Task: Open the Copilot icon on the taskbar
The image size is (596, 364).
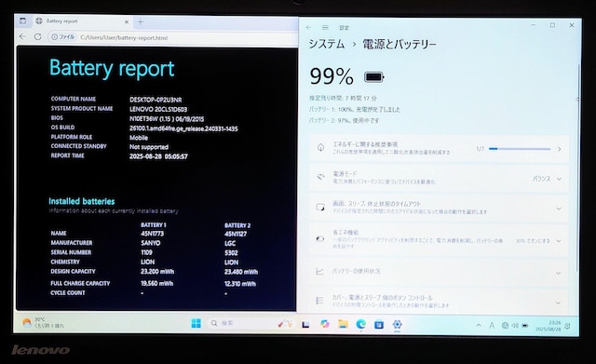Action: point(324,324)
